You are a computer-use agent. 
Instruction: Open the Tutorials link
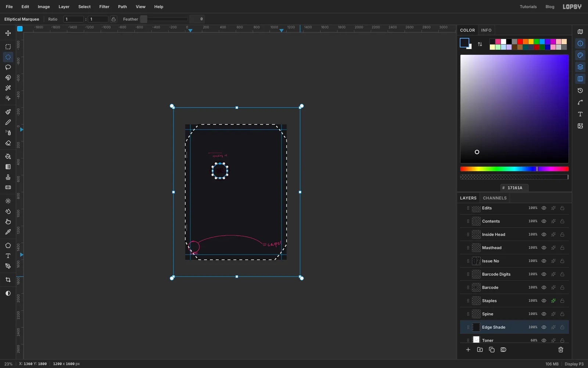click(x=528, y=7)
